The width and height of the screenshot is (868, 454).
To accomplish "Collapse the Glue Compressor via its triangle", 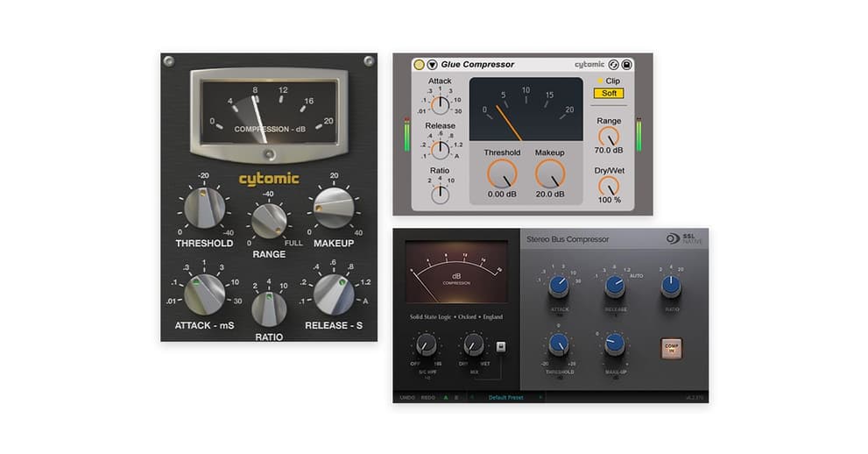I will pos(433,65).
